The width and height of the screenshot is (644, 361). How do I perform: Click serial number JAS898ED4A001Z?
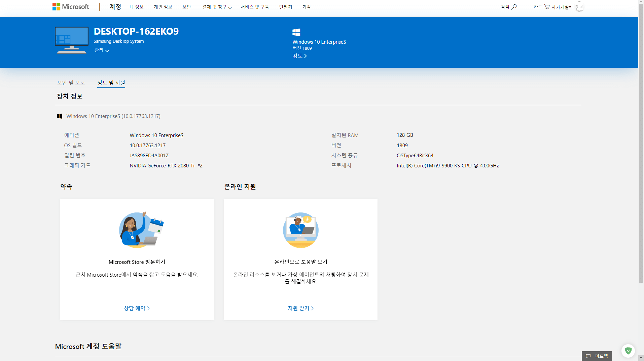149,156
